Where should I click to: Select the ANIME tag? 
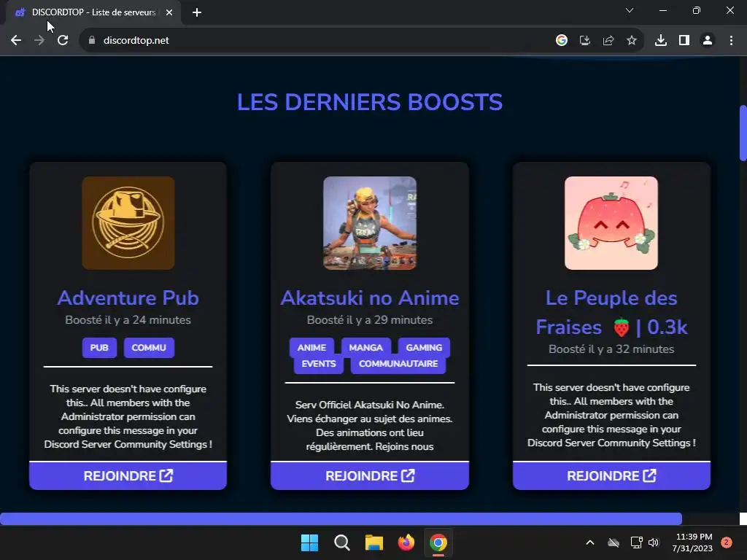coord(311,348)
